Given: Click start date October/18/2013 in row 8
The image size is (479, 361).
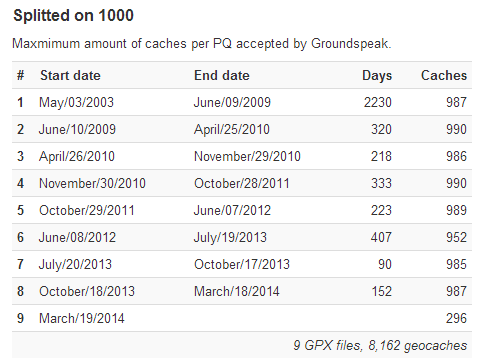Looking at the screenshot, I should (87, 291).
